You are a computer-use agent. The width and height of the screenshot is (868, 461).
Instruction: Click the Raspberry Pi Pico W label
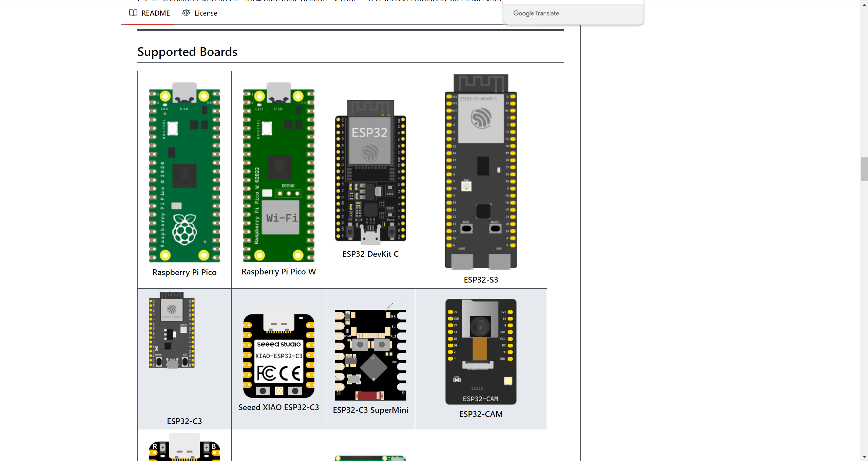click(278, 272)
